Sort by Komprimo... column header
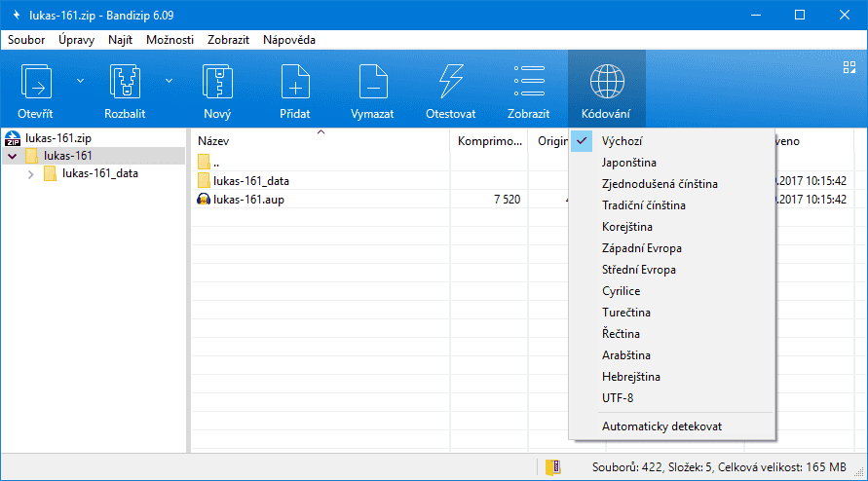868x481 pixels. [x=489, y=141]
